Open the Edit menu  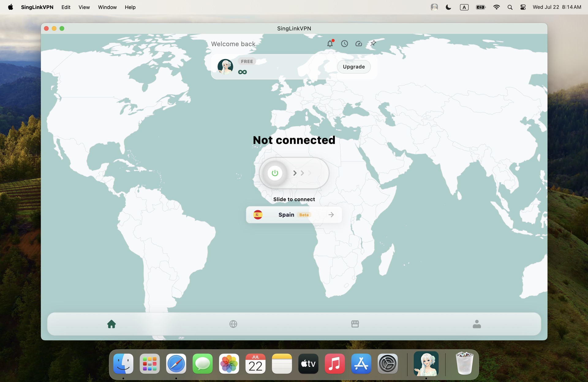tap(66, 7)
